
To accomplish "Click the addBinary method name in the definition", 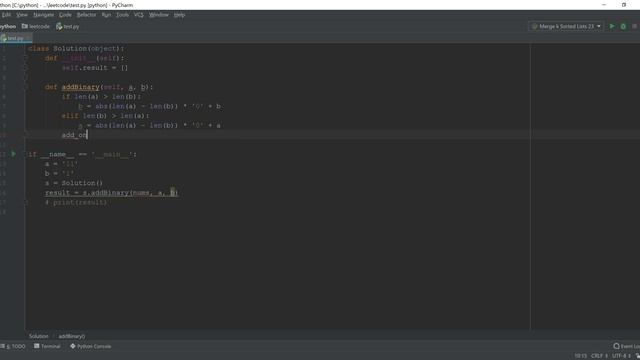I will click(80, 87).
